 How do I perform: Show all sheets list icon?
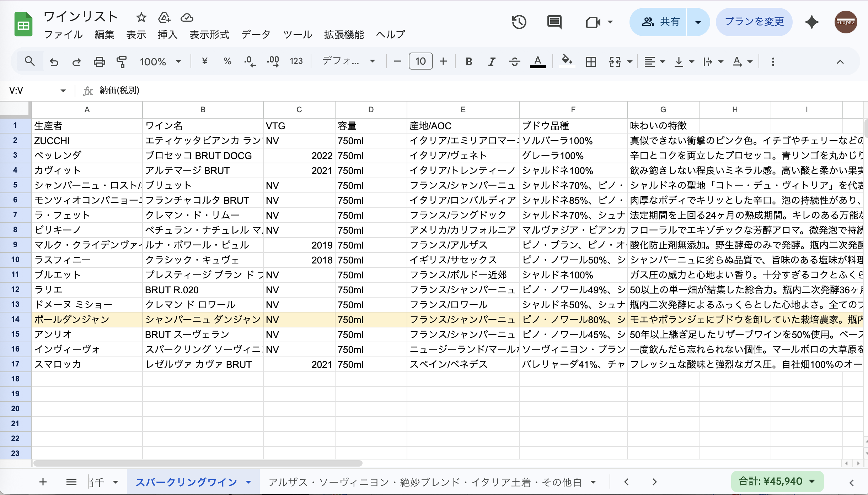71,482
